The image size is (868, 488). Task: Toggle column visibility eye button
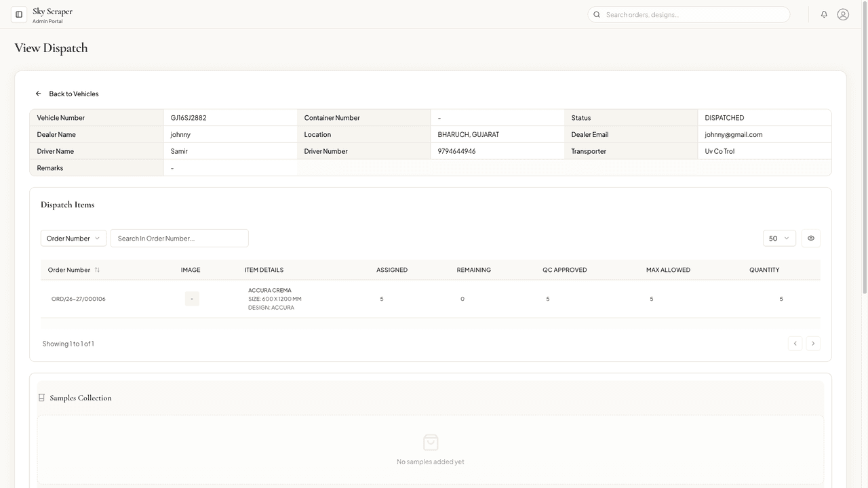tap(811, 238)
